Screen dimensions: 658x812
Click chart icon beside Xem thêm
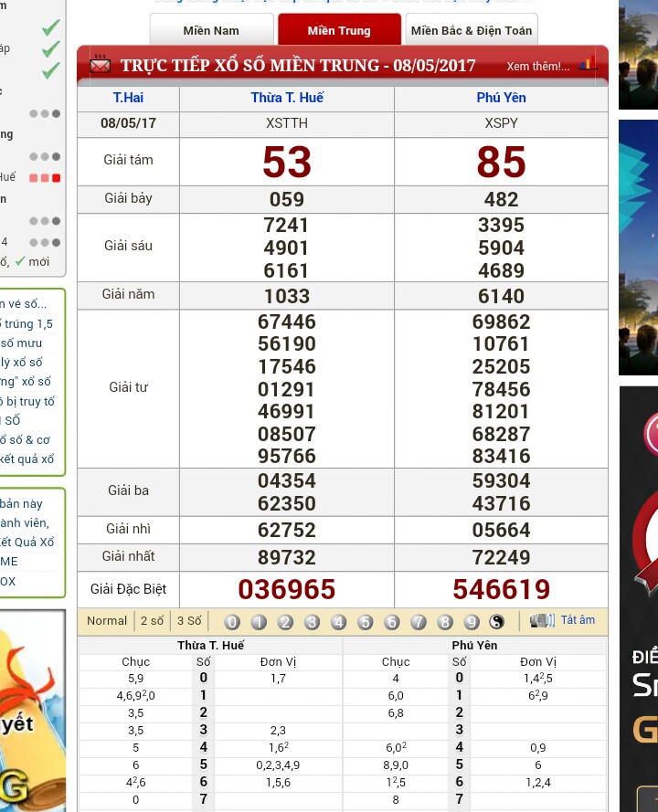(587, 64)
